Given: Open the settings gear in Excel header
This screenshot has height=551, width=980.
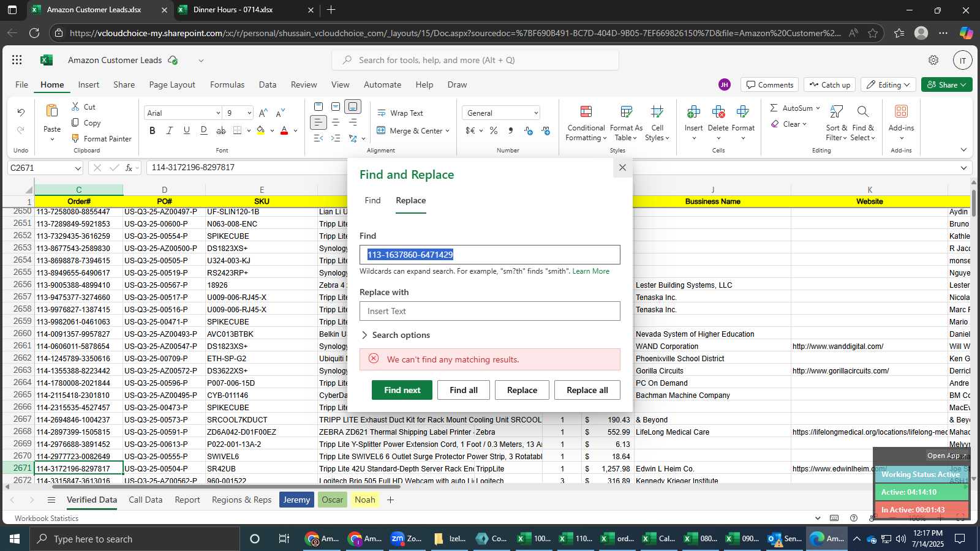Looking at the screenshot, I should click(933, 60).
